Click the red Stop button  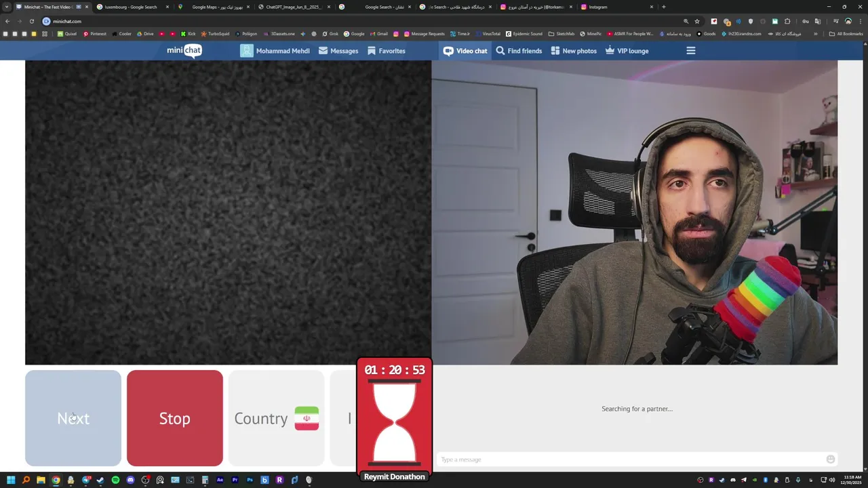(174, 418)
